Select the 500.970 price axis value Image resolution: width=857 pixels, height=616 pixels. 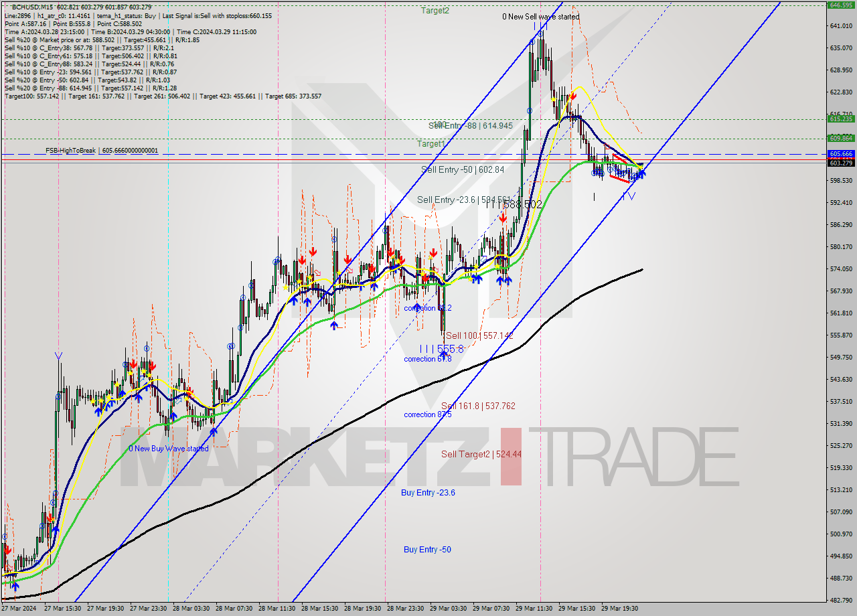pos(840,534)
